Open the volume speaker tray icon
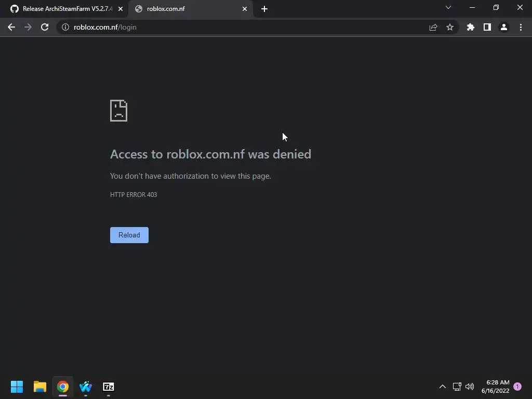Viewport: 532px width, 399px height. pos(470,387)
